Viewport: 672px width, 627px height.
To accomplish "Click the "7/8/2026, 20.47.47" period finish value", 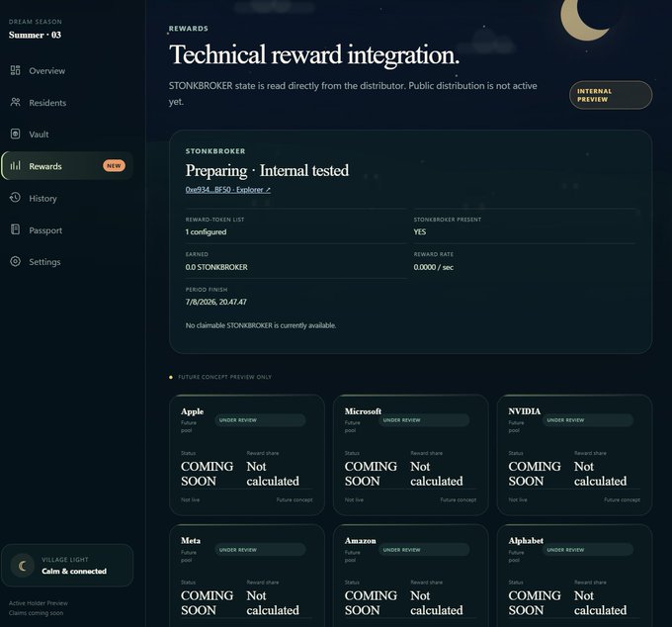I will 216,302.
